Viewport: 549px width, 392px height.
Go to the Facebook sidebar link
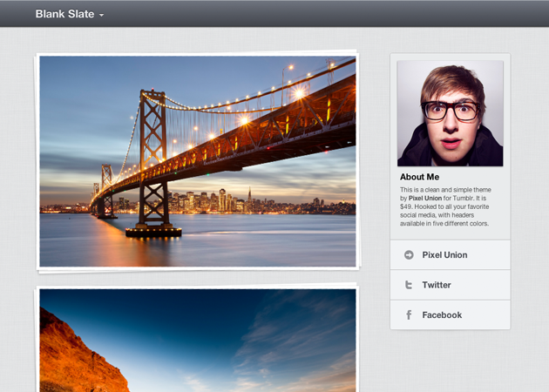pyautogui.click(x=442, y=315)
